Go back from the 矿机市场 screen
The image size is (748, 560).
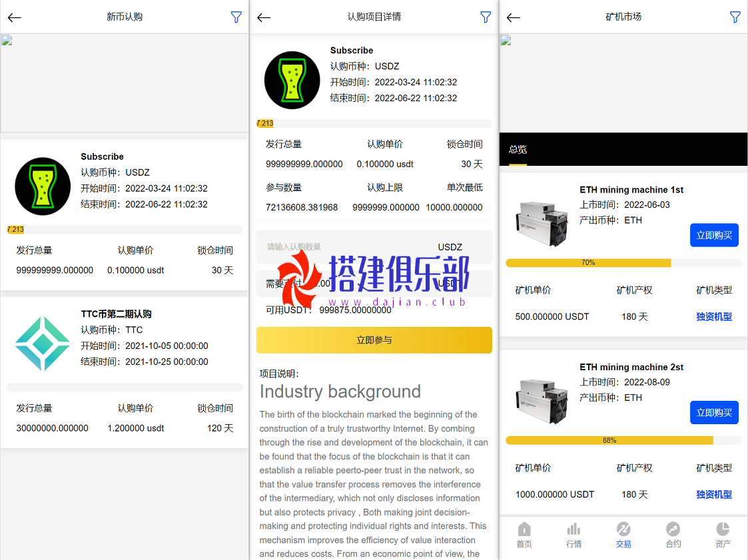tap(514, 18)
